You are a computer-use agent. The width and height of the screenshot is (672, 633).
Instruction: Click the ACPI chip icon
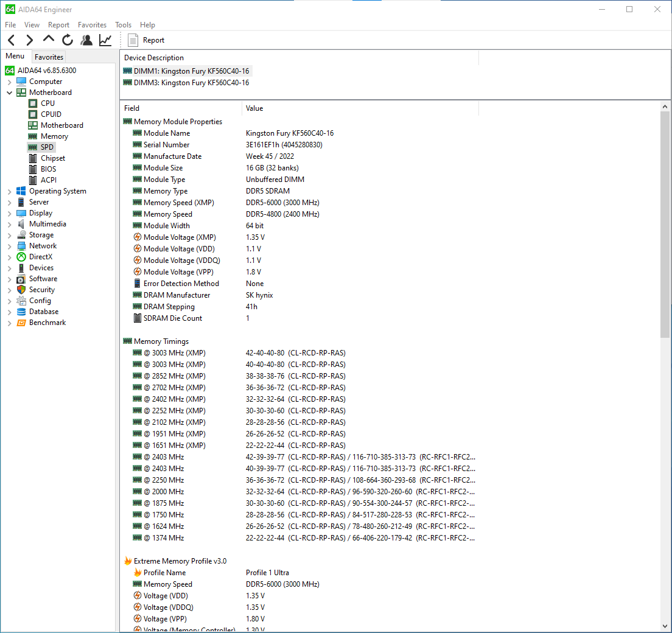coord(33,180)
